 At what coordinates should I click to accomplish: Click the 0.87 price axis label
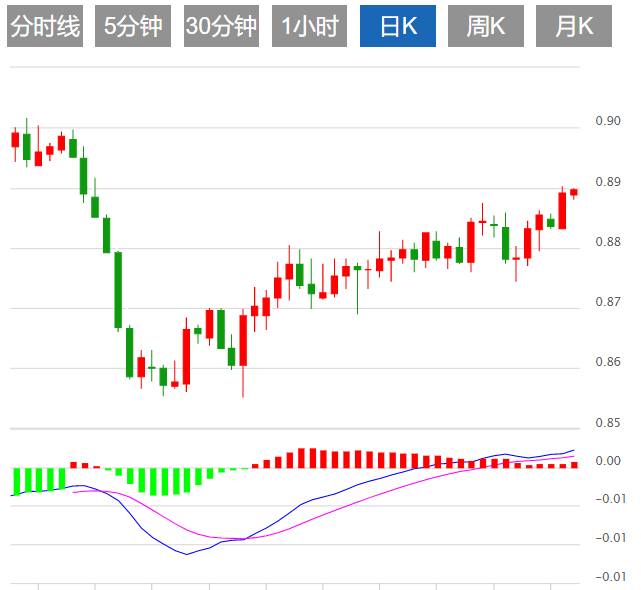point(608,302)
